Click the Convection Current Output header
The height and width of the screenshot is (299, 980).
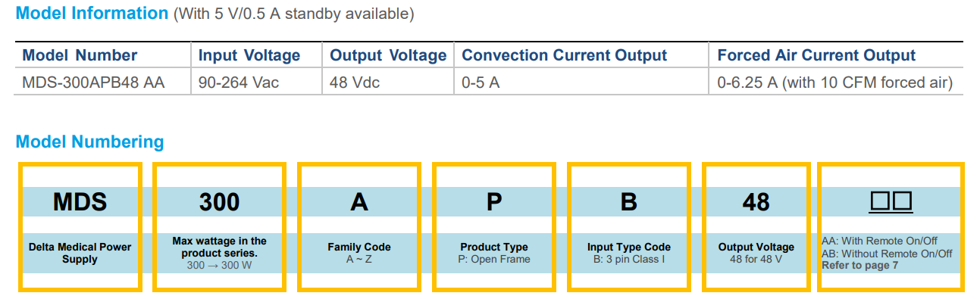(565, 55)
